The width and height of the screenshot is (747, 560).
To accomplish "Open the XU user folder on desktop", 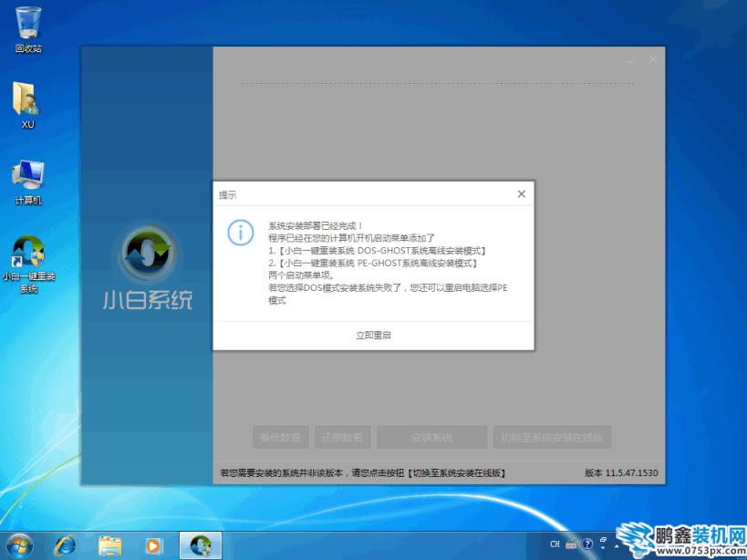I will (28, 105).
